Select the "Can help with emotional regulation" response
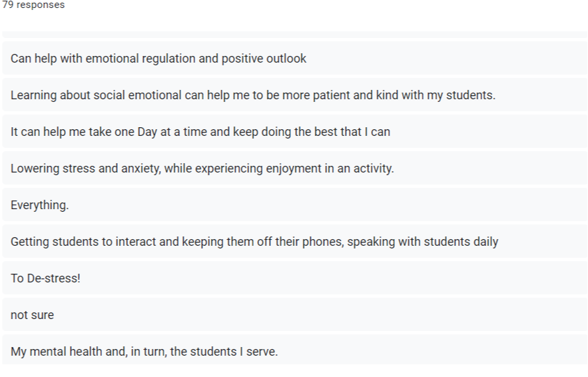The height and width of the screenshot is (377, 588). coord(295,58)
